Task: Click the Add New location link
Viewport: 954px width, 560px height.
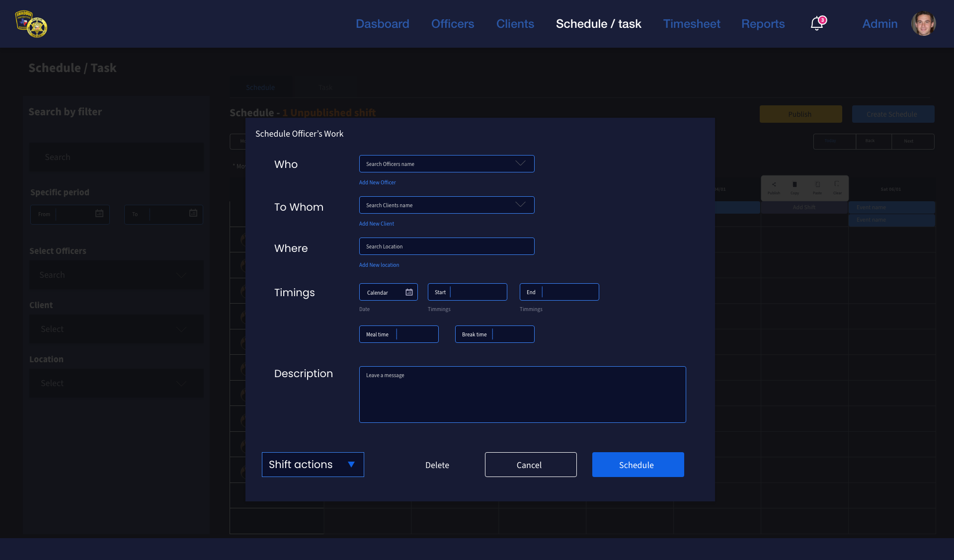Action: point(379,265)
